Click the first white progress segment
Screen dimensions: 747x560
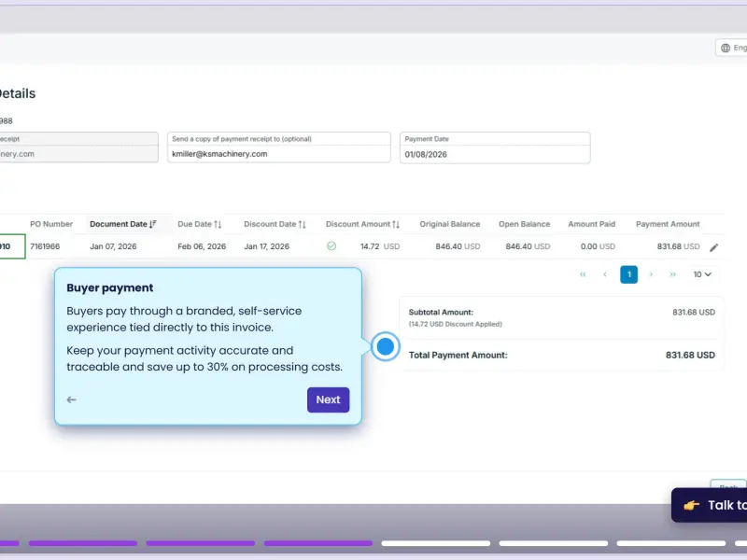435,543
